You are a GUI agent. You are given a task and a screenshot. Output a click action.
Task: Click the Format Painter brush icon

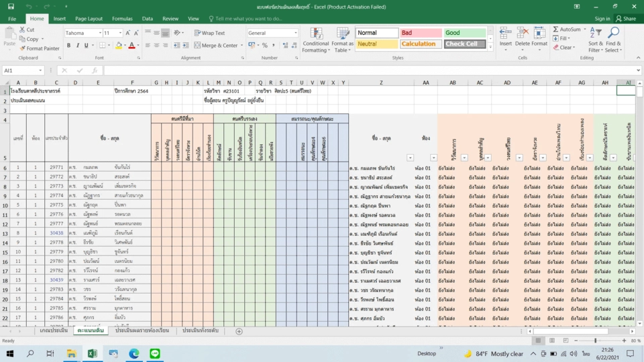pos(22,48)
